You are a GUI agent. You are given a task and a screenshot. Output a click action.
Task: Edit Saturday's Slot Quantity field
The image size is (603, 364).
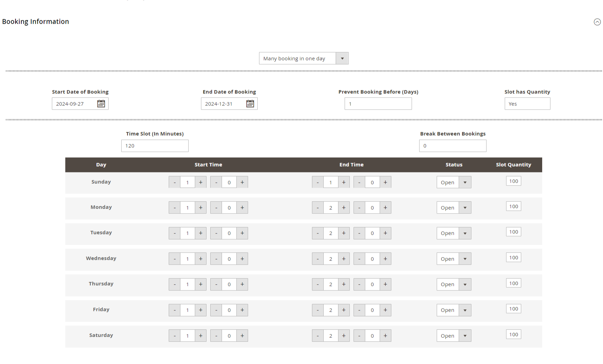pyautogui.click(x=514, y=334)
